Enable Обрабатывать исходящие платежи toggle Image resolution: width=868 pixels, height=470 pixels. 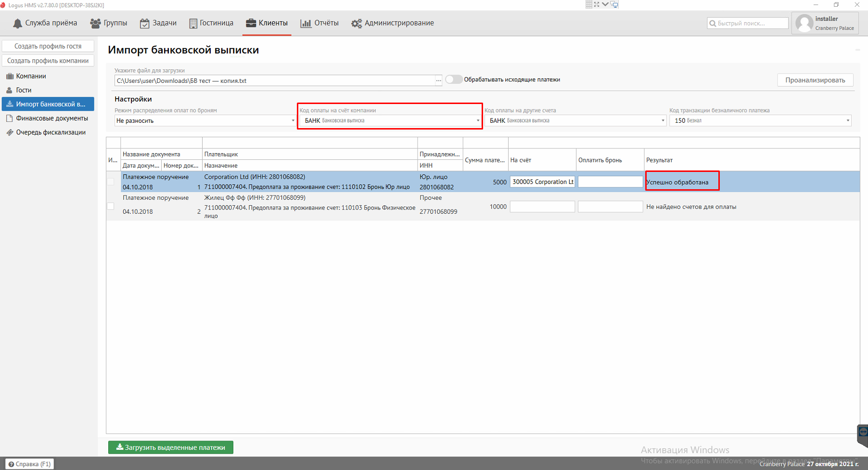pos(453,79)
